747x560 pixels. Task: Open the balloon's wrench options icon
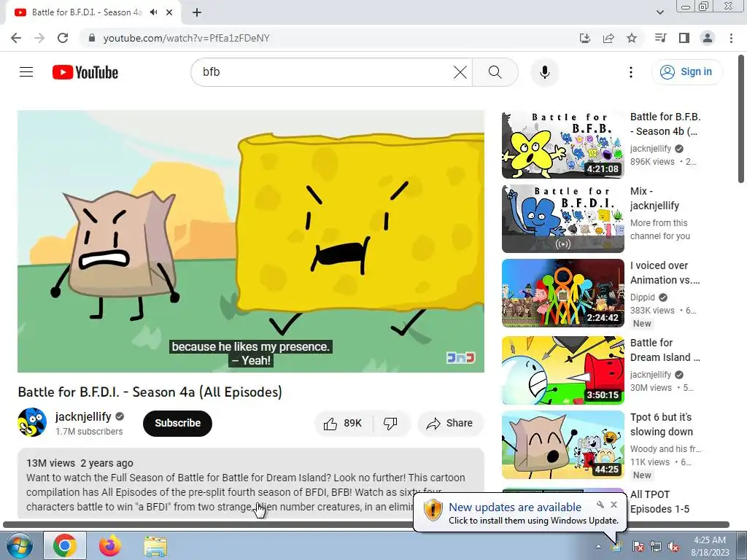(x=600, y=505)
